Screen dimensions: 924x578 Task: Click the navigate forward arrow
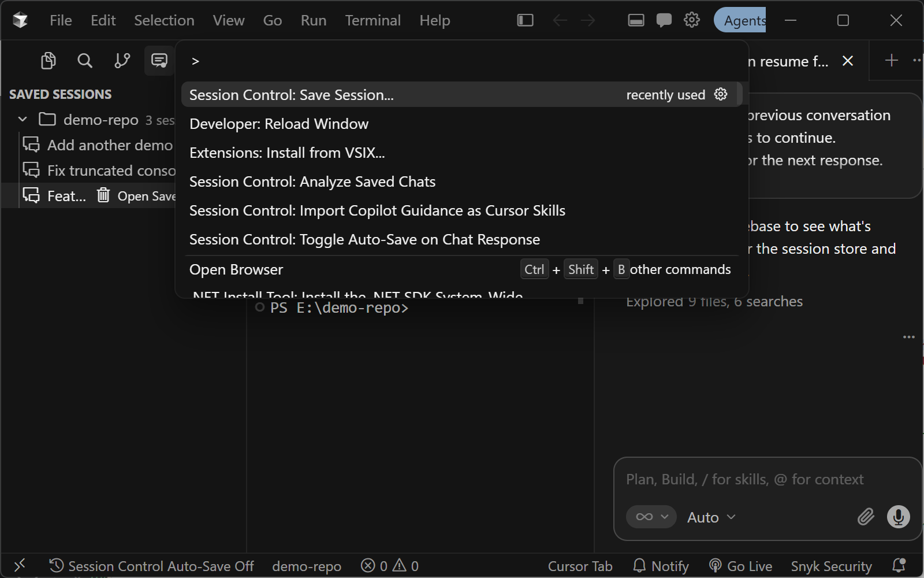(x=588, y=20)
